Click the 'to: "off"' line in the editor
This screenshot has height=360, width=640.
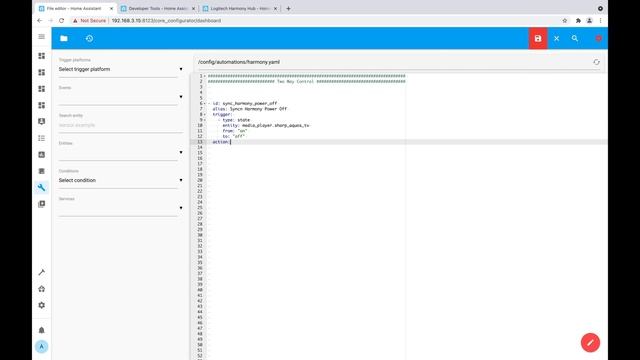[x=233, y=136]
